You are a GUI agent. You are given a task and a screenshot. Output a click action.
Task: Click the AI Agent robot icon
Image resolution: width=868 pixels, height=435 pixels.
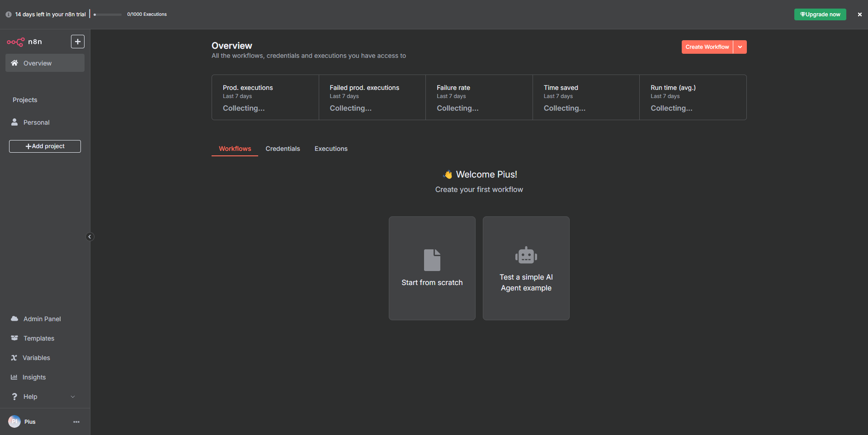pos(526,256)
